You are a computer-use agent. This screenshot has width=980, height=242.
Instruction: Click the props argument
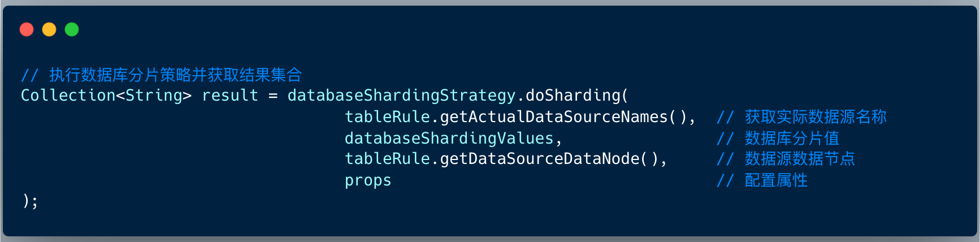368,180
